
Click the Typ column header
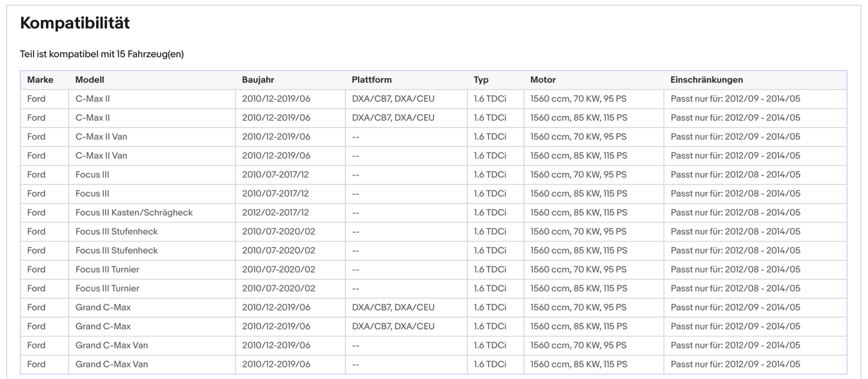coord(481,80)
